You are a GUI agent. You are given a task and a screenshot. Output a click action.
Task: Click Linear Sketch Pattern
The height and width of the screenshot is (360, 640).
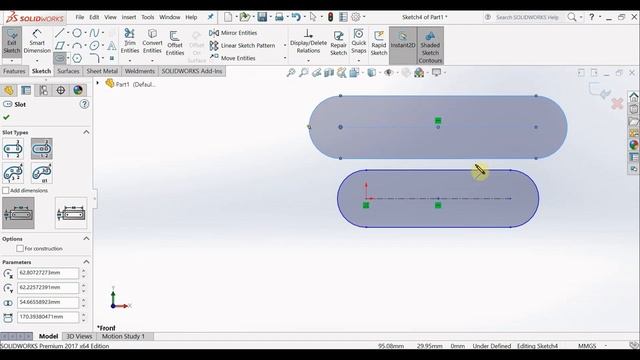tap(242, 45)
